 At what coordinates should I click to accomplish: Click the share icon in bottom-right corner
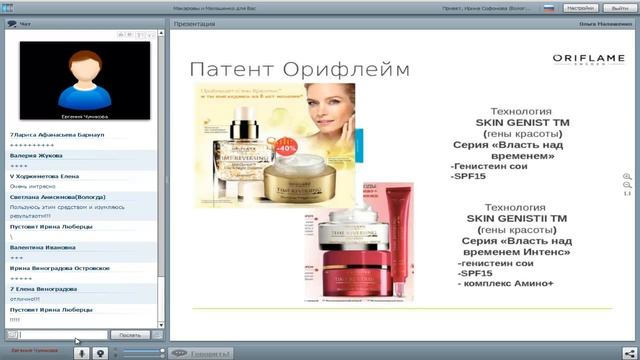click(x=629, y=353)
